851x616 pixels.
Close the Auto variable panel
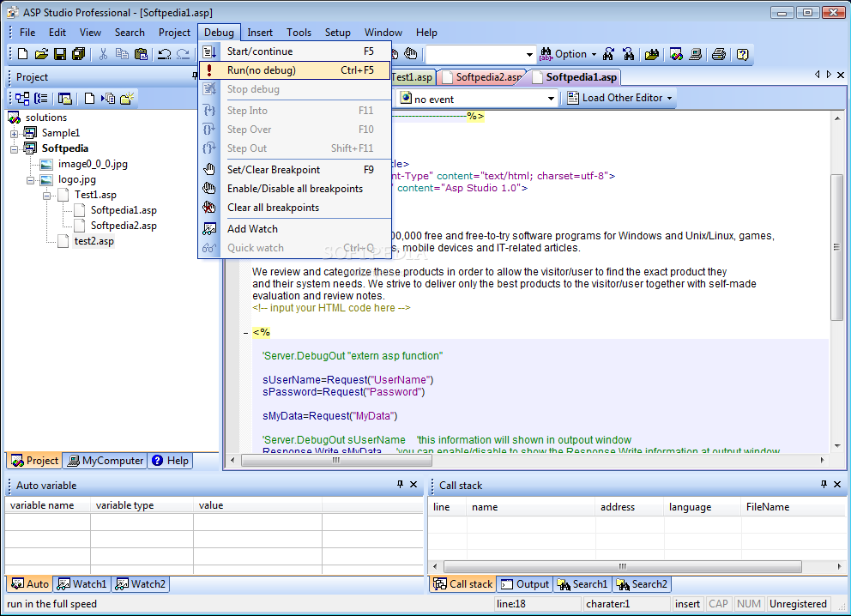coord(413,484)
